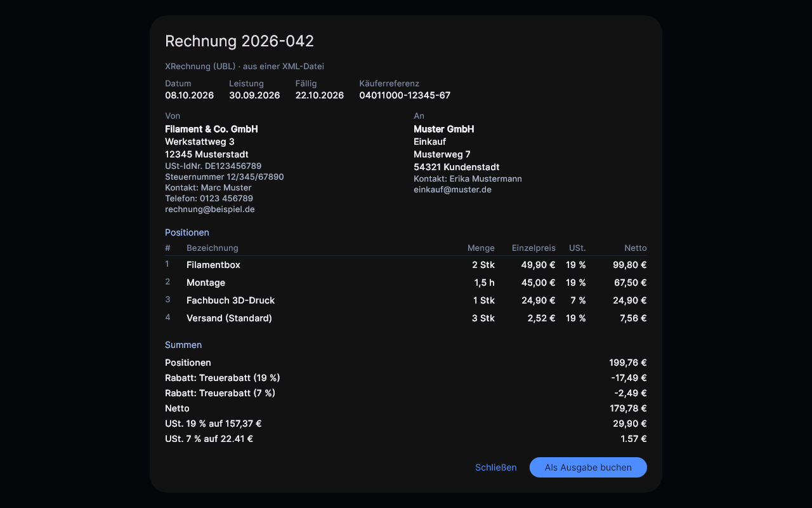Select the Fachbuch 3D-Druck line item
Viewport: 812px width, 508px height.
tap(406, 300)
